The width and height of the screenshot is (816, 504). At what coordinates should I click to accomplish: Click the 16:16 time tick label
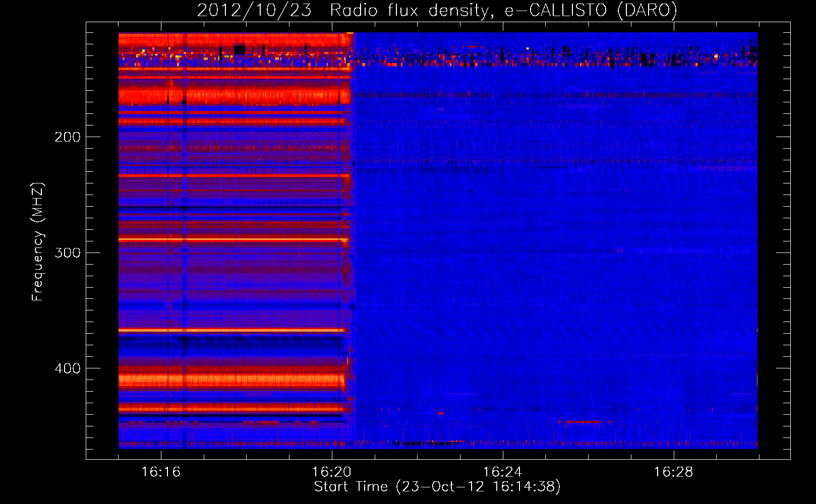pyautogui.click(x=161, y=472)
